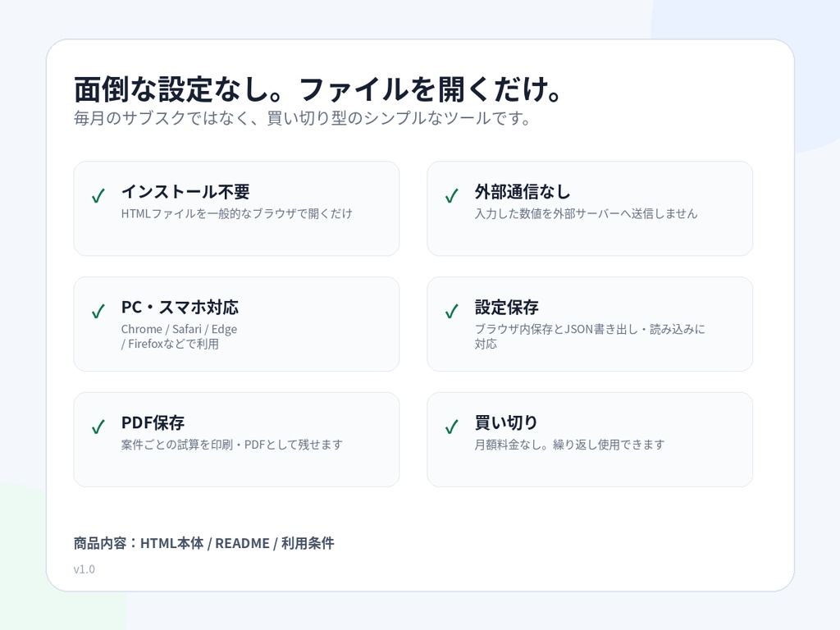Image resolution: width=840 pixels, height=630 pixels.
Task: Click the subtitle 毎月のサブスクではなく
Action: pos(302,118)
